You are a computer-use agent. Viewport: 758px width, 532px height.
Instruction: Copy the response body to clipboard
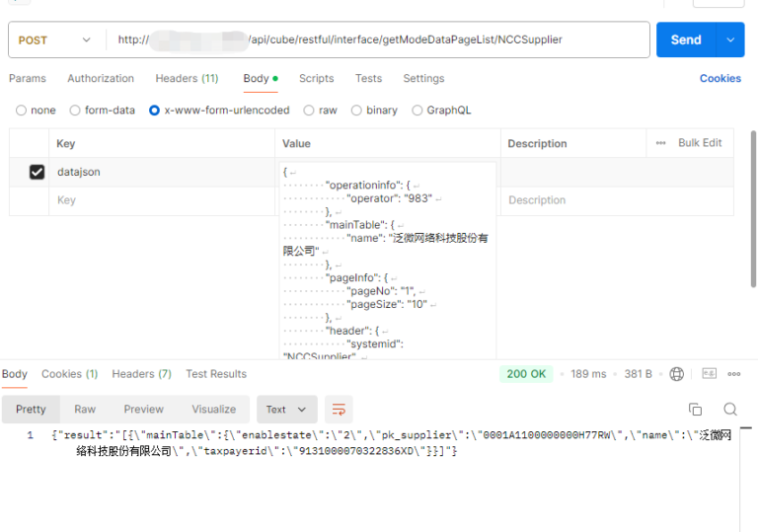[695, 409]
